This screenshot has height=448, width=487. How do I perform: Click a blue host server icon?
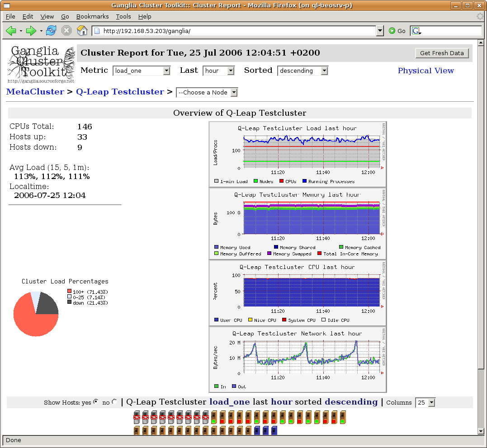[257, 430]
